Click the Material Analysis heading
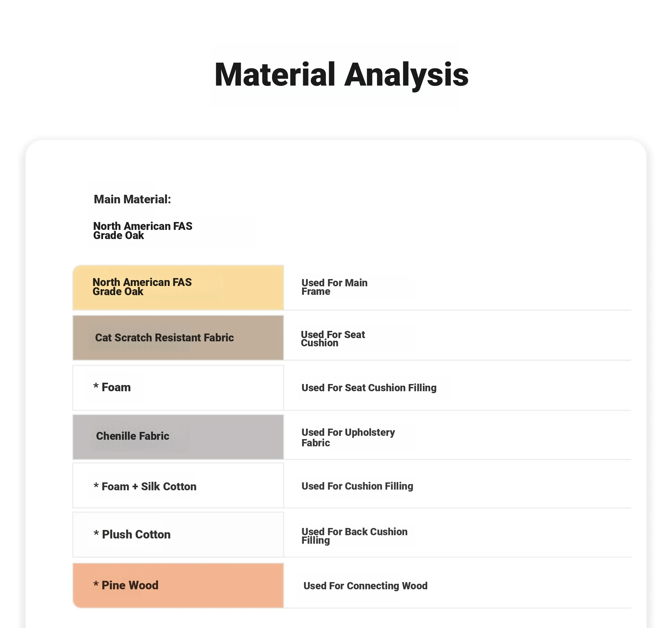 341,75
